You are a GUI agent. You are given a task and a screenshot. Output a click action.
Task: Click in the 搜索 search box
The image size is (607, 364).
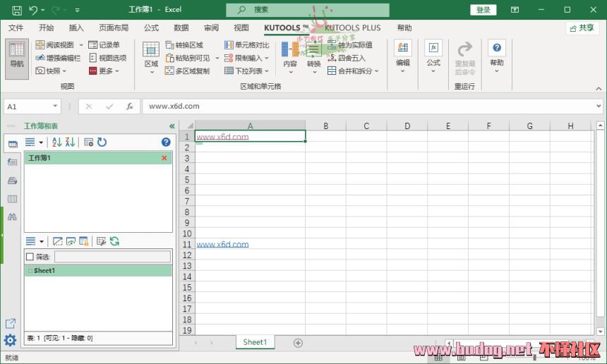point(308,10)
